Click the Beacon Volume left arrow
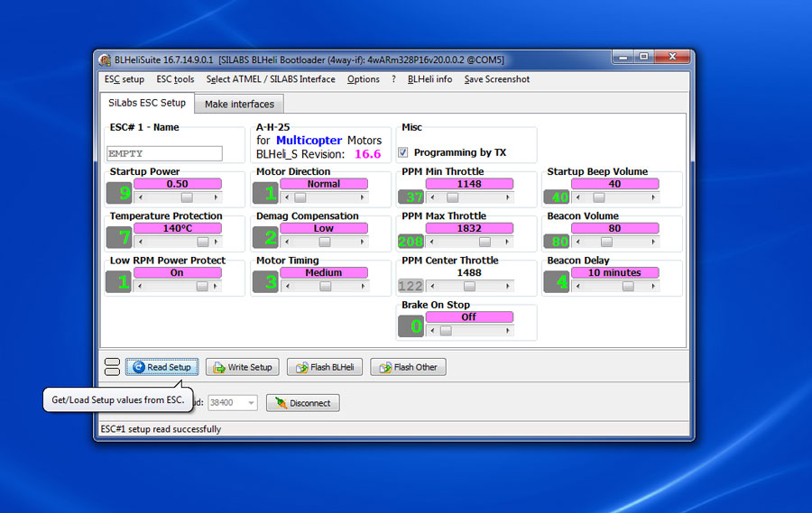812x513 pixels. (x=578, y=242)
